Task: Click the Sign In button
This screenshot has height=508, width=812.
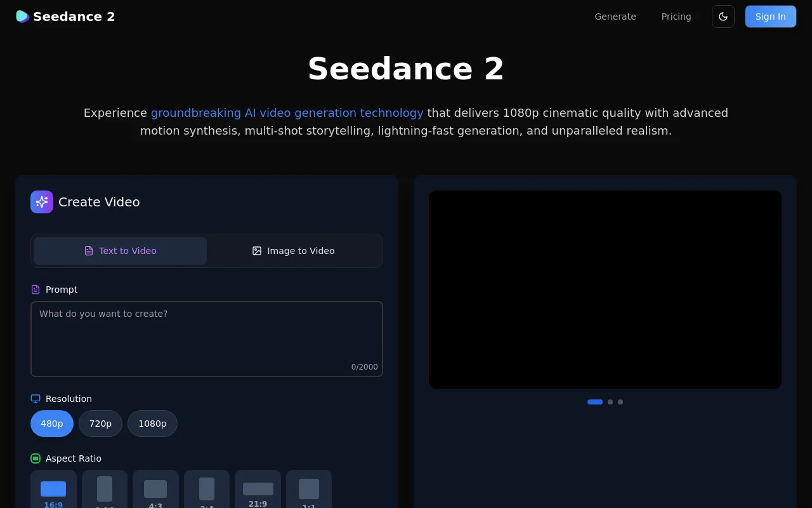Action: click(x=770, y=17)
